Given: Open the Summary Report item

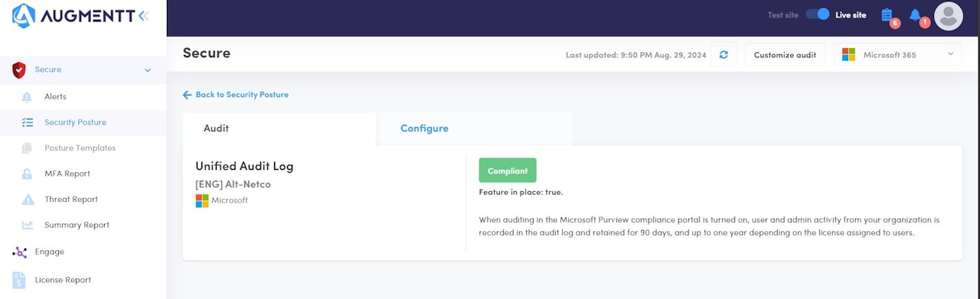Looking at the screenshot, I should tap(77, 225).
